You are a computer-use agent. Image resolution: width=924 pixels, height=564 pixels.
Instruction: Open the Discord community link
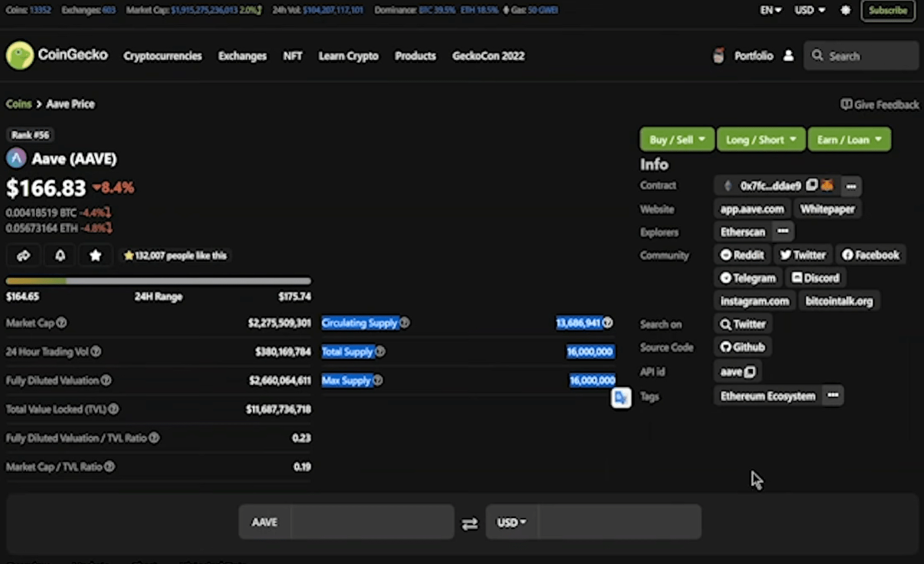[x=815, y=278]
